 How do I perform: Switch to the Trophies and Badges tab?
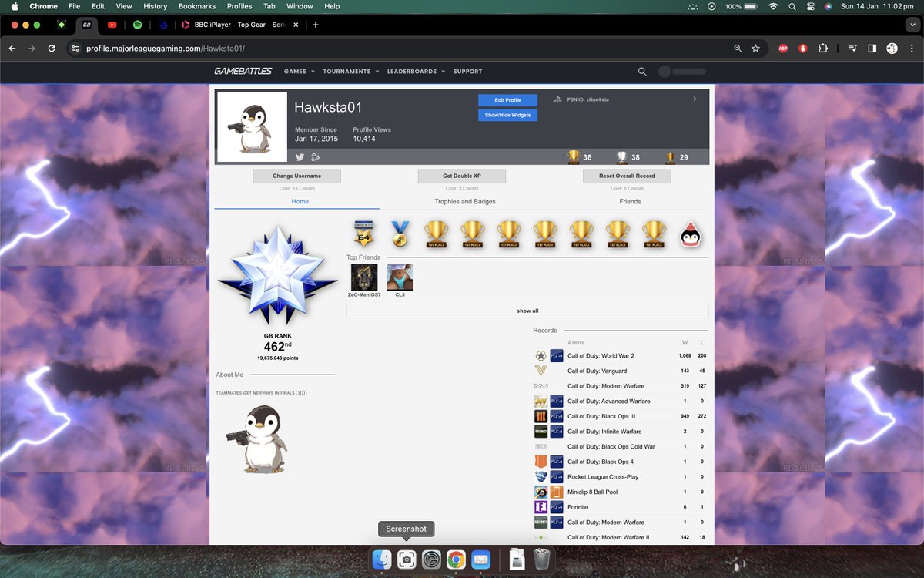pyautogui.click(x=465, y=201)
